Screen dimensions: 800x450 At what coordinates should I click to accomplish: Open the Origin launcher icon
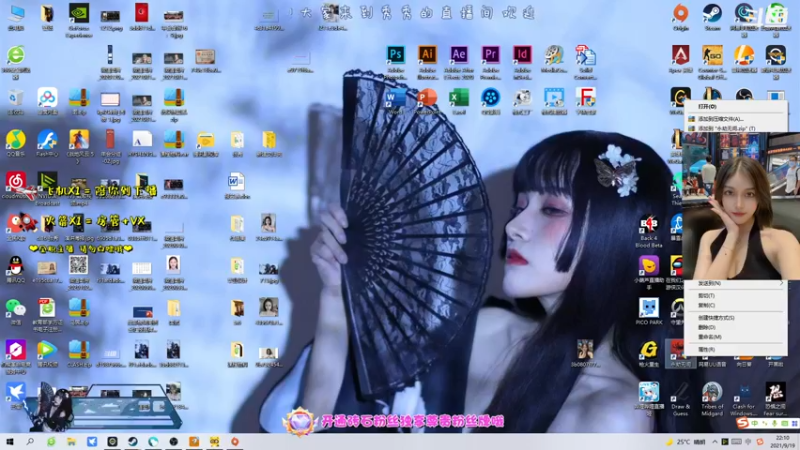(681, 13)
